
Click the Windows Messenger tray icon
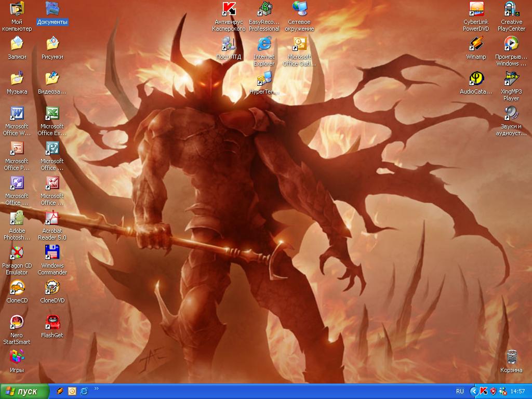[501, 391]
